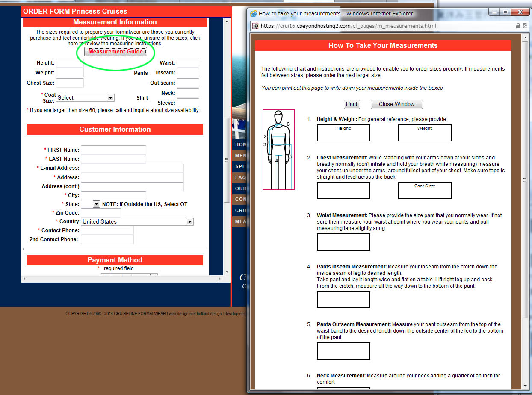The image size is (532, 395).
Task: Click the Contact Phone field
Action: pyautogui.click(x=107, y=230)
